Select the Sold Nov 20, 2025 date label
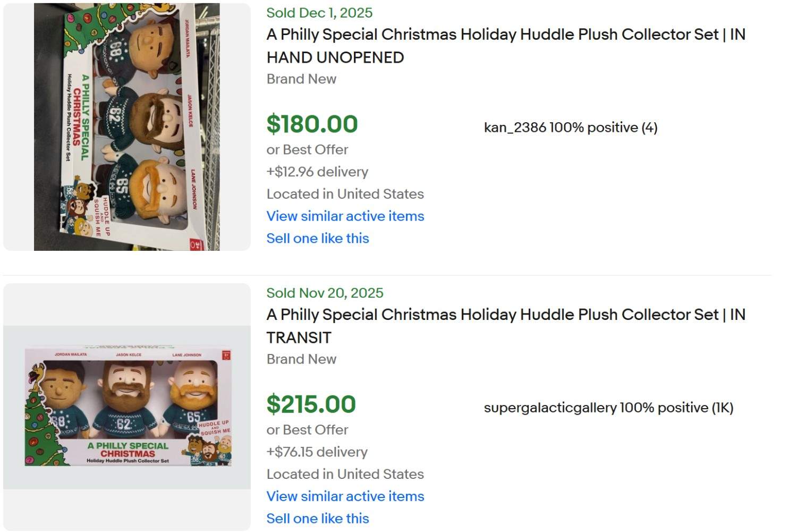The image size is (797, 532). (324, 293)
